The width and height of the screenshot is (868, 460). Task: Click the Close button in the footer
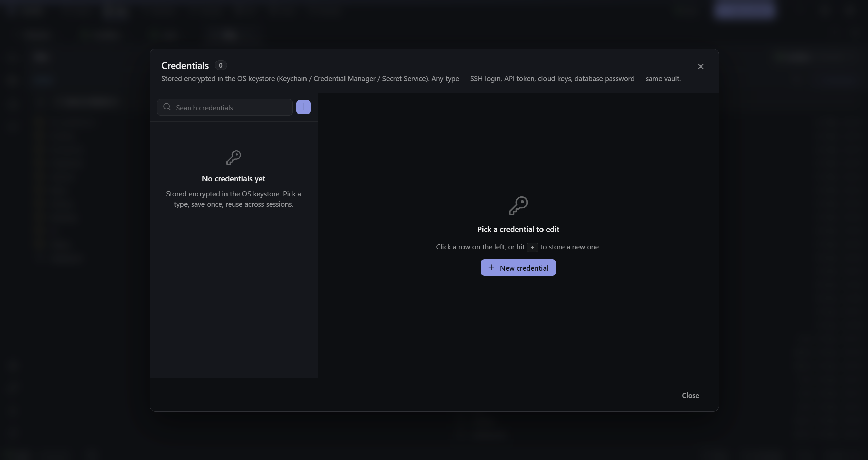(x=690, y=395)
